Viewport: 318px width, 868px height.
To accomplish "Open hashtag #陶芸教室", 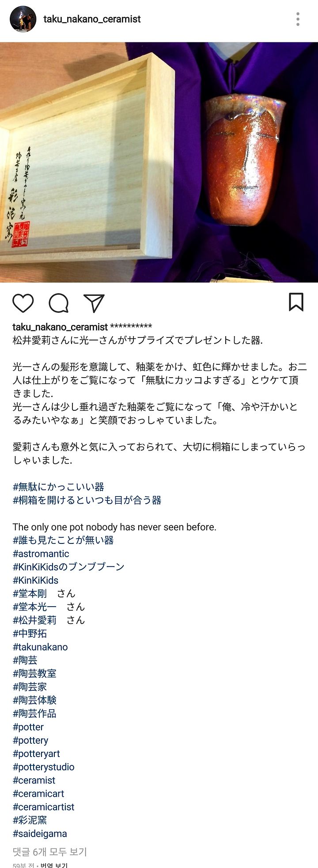I will [x=34, y=673].
